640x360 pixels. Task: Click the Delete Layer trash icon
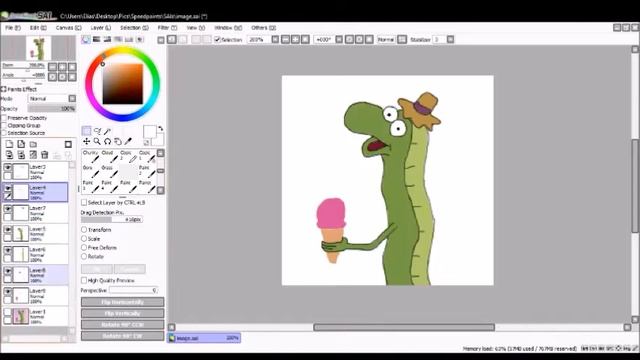point(44,155)
